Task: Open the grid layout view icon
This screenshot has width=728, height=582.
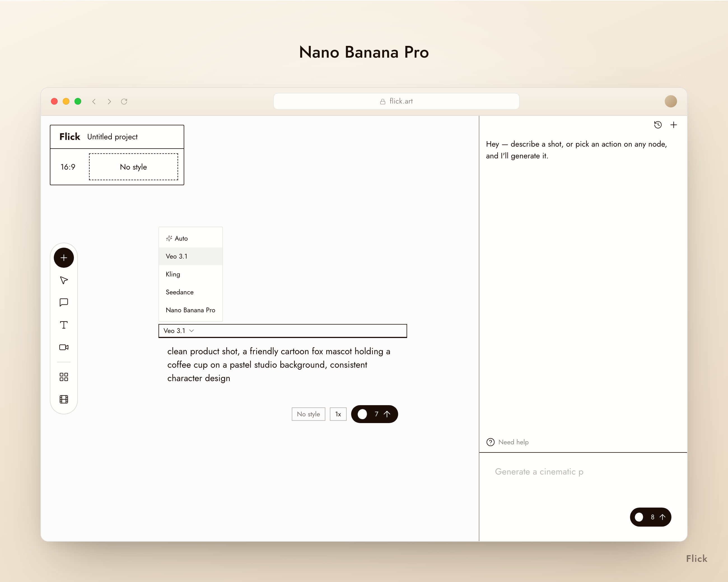Action: click(64, 377)
